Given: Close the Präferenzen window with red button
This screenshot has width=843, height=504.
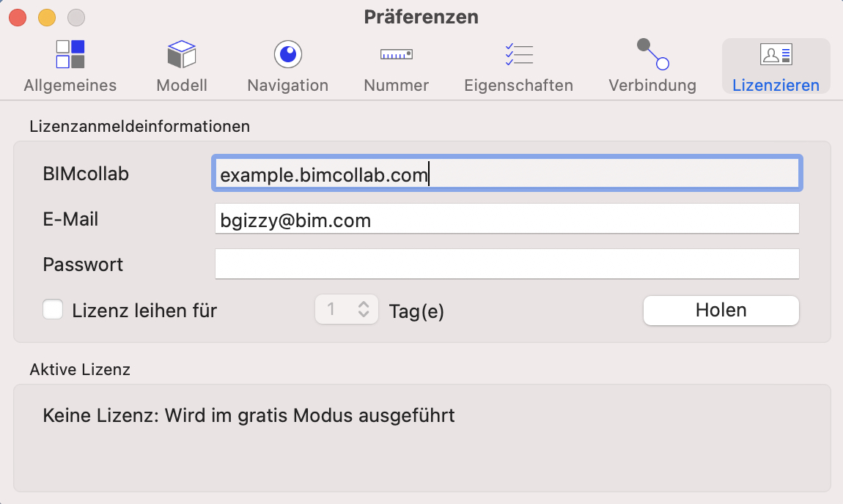Looking at the screenshot, I should 18,18.
